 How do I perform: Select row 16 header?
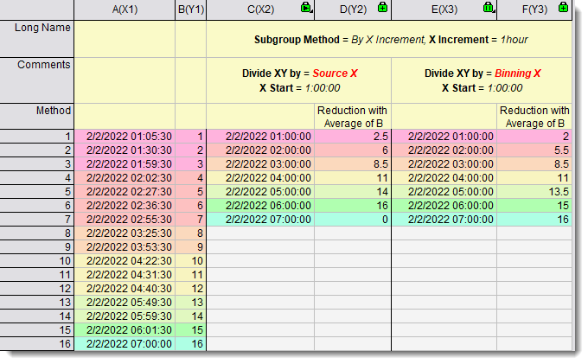tap(37, 343)
